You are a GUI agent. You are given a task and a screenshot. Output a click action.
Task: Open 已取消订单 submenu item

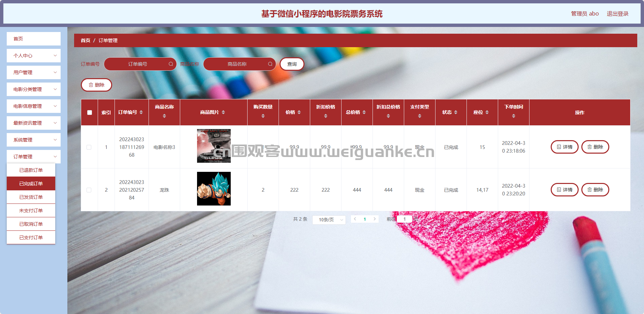[x=31, y=224]
